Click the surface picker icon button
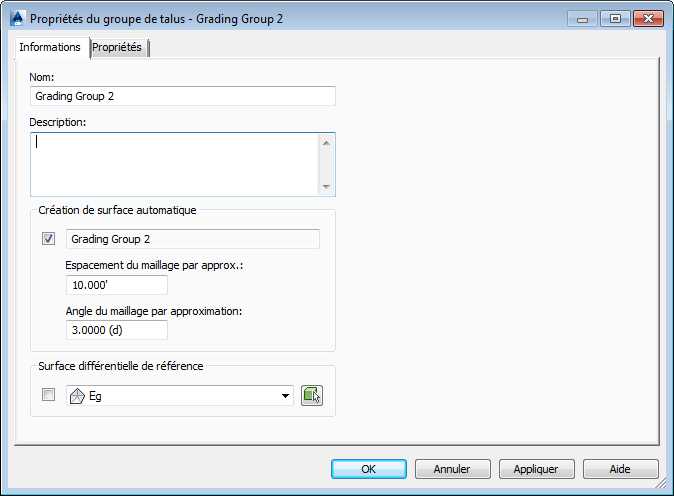The image size is (674, 496). pos(311,396)
